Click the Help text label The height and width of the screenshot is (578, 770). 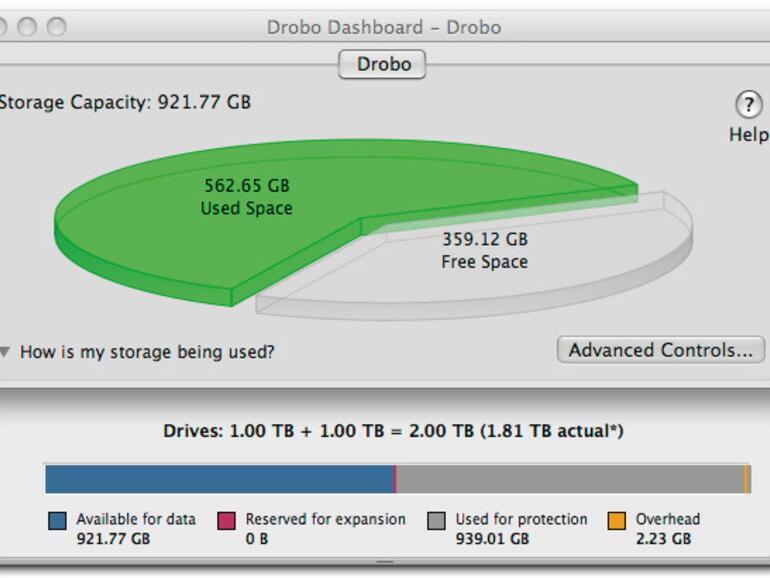749,135
